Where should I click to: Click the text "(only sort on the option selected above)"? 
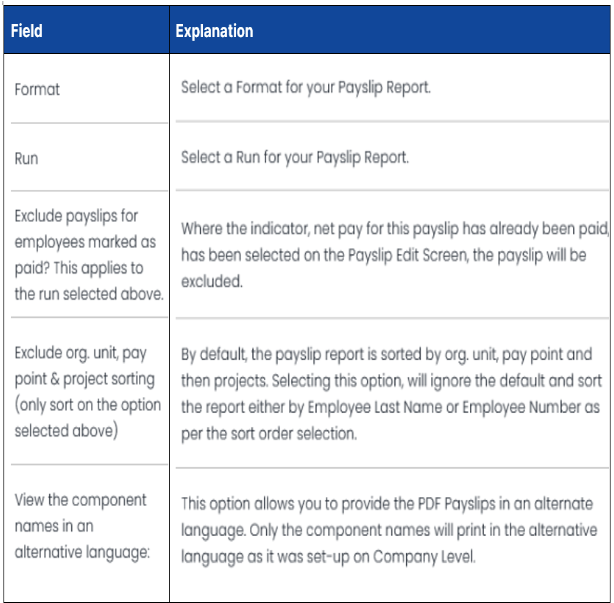(85, 416)
